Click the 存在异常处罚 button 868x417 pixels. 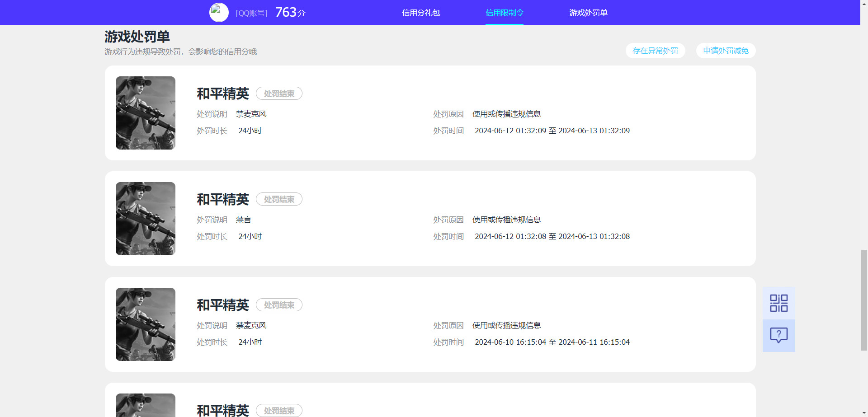tap(655, 51)
